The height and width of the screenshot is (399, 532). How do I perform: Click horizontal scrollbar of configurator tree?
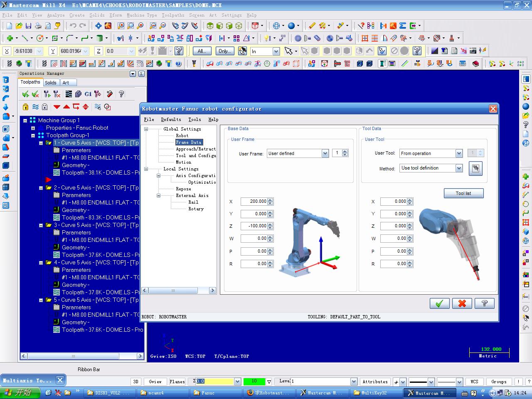(x=180, y=290)
